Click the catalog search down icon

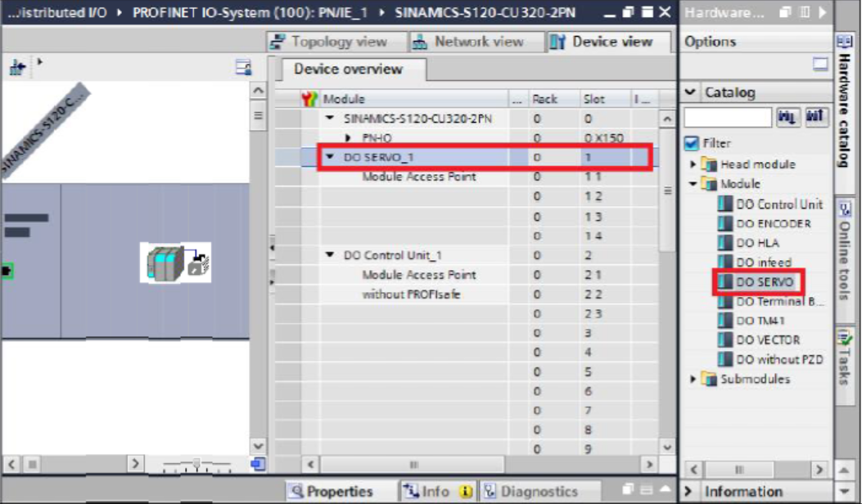tap(788, 117)
